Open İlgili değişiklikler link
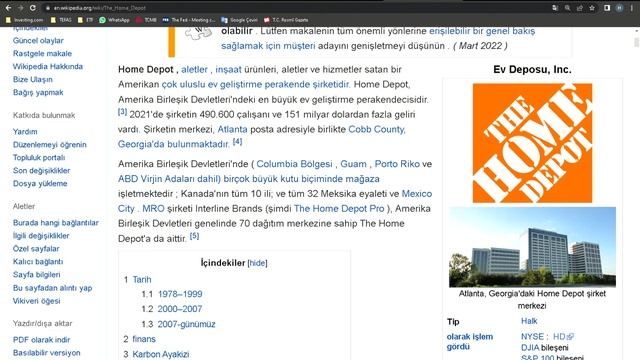This screenshot has height=360, width=640. coord(41,236)
